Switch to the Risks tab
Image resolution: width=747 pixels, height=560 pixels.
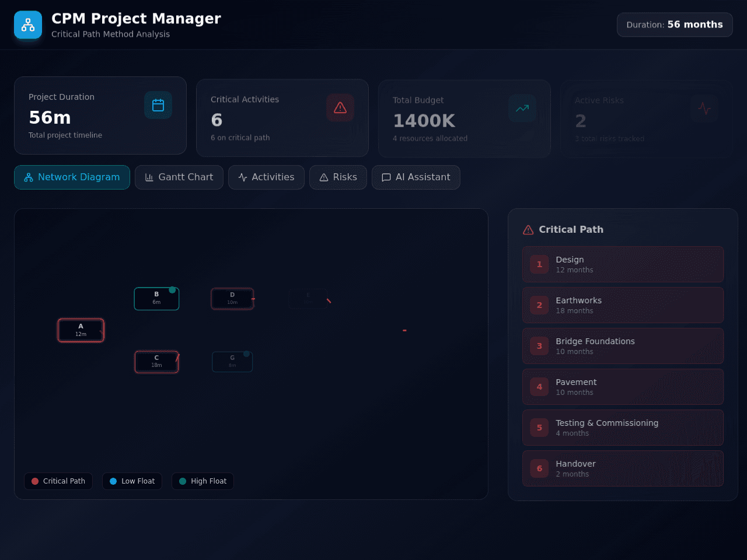pos(338,177)
